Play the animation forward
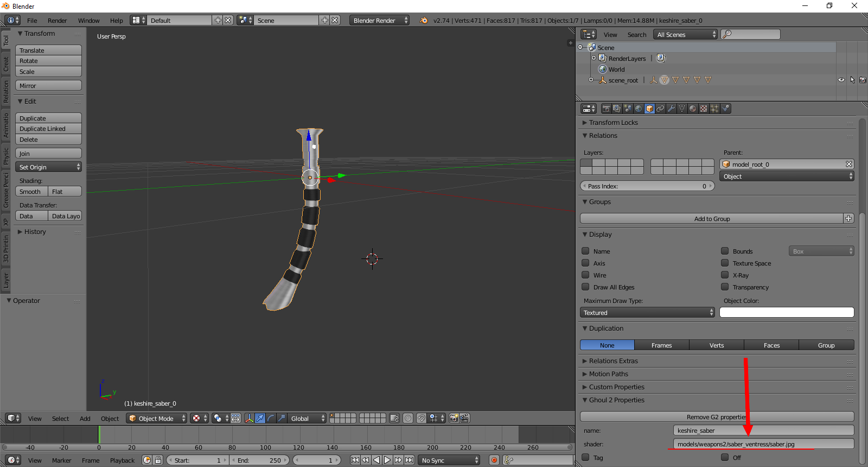This screenshot has height=467, width=868. (x=387, y=460)
